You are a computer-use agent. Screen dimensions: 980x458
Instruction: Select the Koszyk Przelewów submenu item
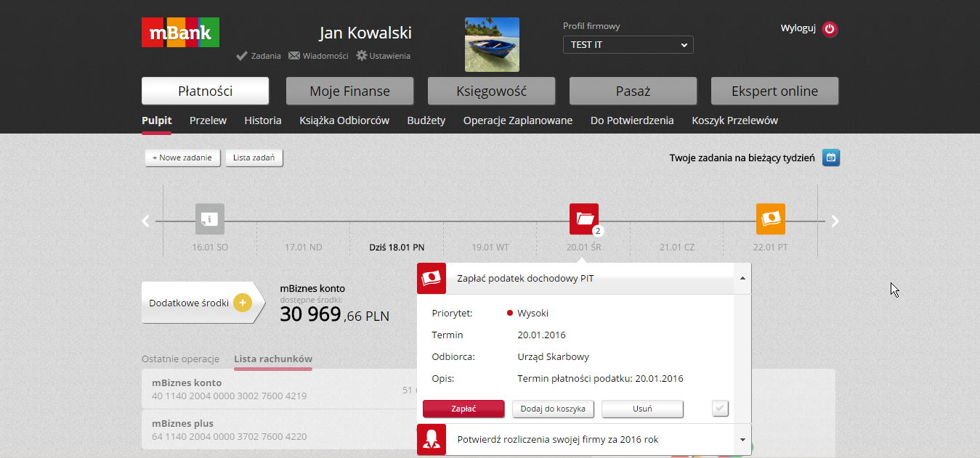pos(735,120)
